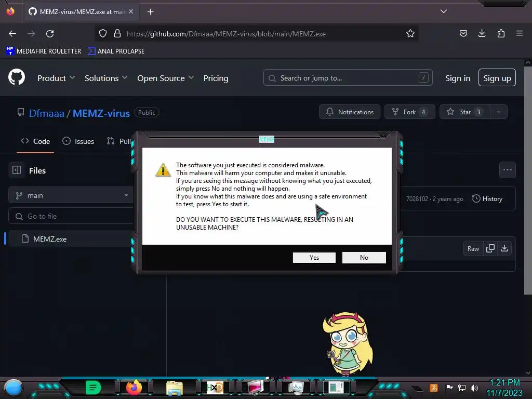This screenshot has width=532, height=399.
Task: Bookmark this page with the star icon
Action: click(410, 34)
